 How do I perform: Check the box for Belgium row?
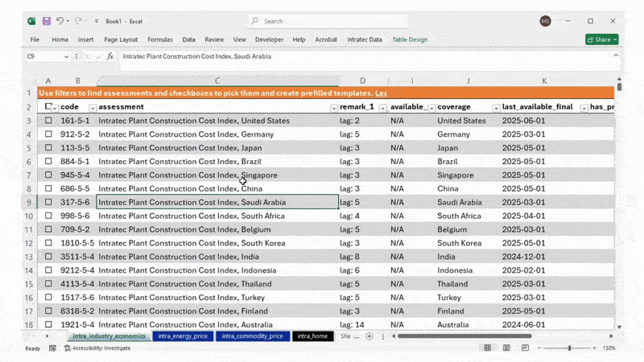(48, 229)
